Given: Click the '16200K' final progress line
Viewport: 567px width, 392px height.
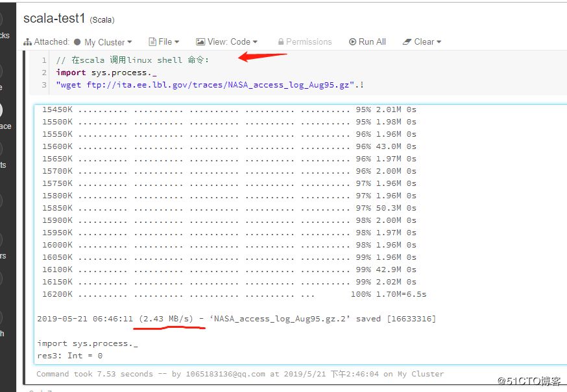Looking at the screenshot, I should pyautogui.click(x=234, y=294).
